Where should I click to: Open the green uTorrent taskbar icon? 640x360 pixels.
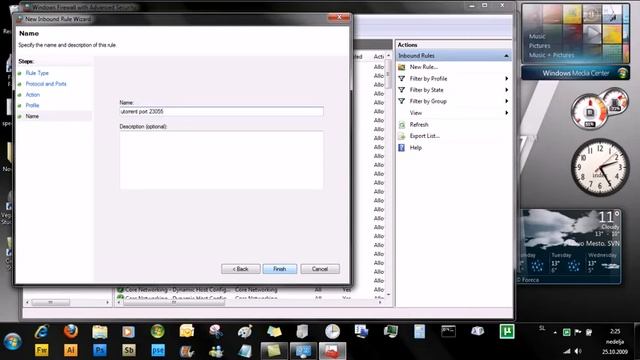click(507, 331)
